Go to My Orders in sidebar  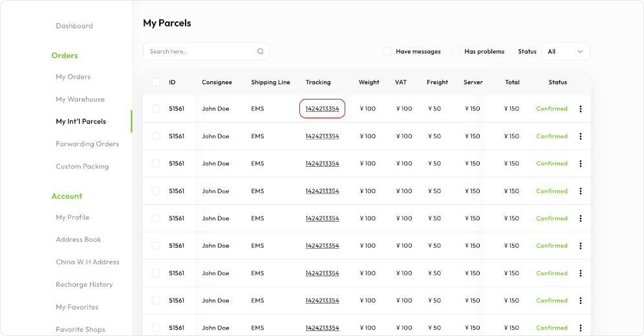[x=73, y=77]
